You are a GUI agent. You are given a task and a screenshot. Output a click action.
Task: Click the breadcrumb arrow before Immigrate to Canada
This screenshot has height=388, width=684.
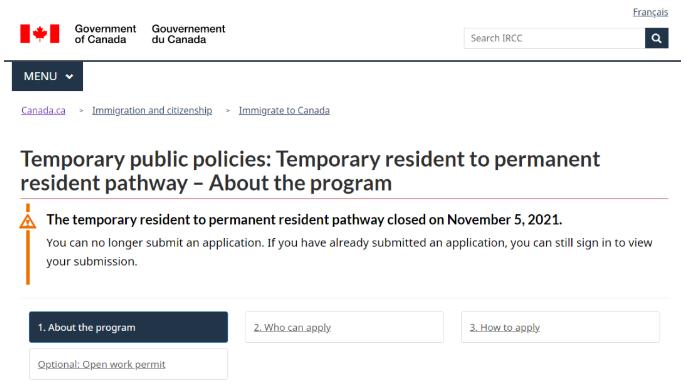click(228, 111)
